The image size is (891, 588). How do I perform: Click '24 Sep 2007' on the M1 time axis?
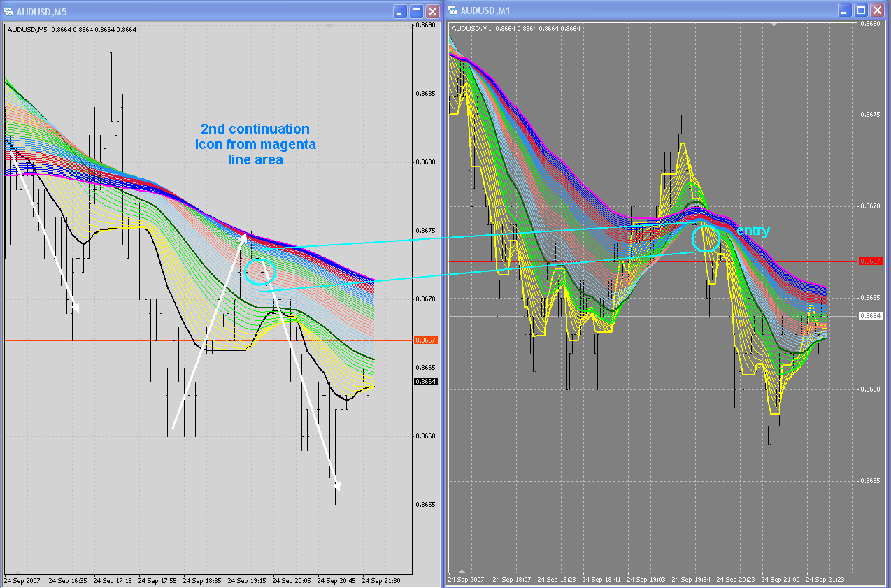tap(466, 580)
